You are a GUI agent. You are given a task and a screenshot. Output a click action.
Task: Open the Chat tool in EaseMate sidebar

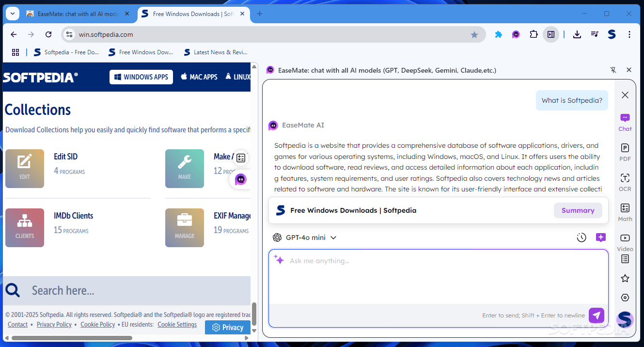tap(625, 122)
